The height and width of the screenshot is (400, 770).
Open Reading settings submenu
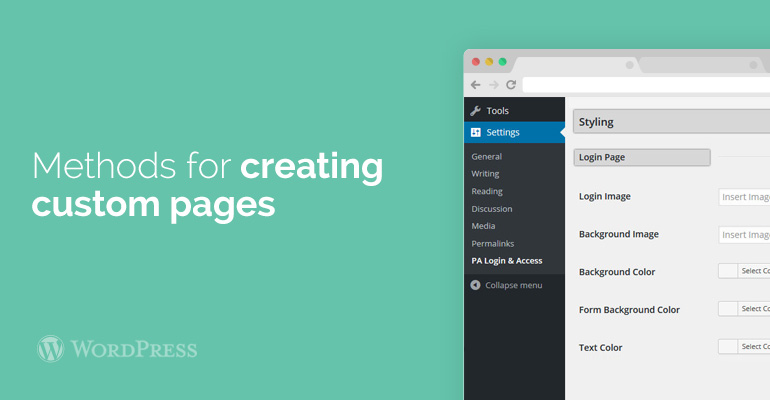(487, 191)
